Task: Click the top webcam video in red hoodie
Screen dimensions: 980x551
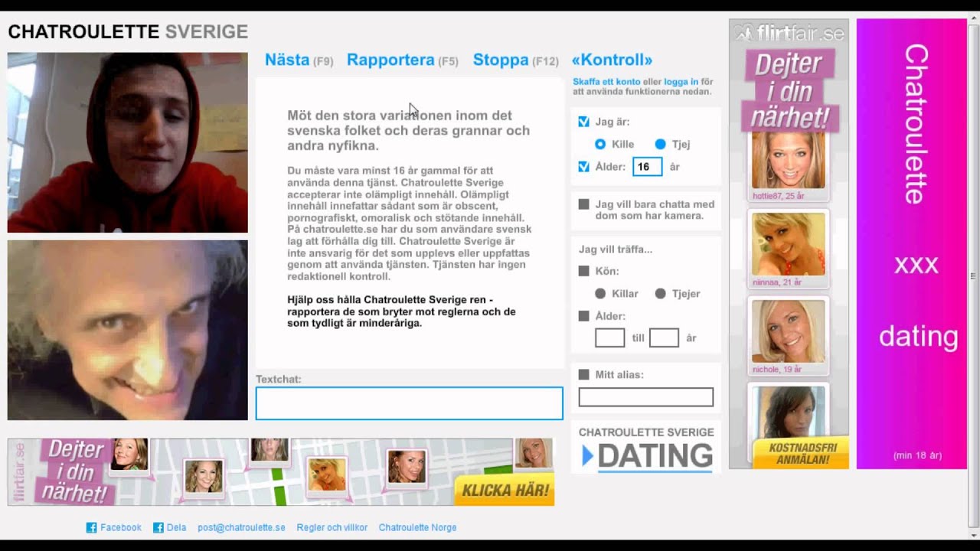Action: 127,142
